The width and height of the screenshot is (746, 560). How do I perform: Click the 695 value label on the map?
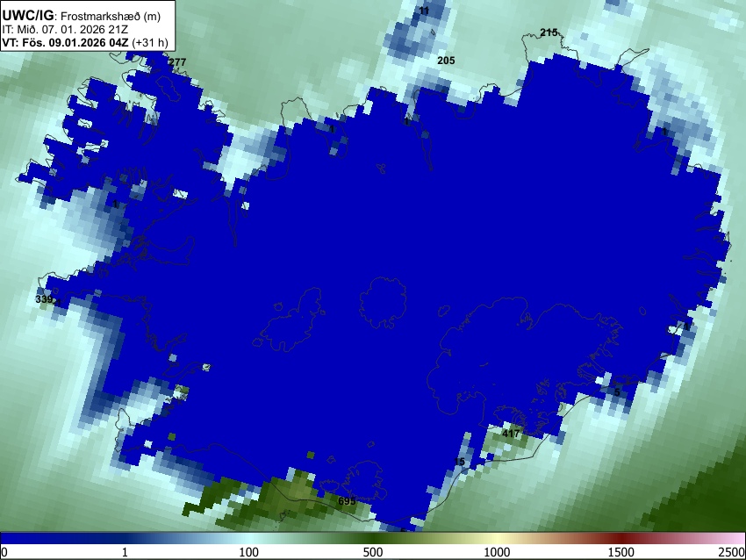(x=347, y=501)
